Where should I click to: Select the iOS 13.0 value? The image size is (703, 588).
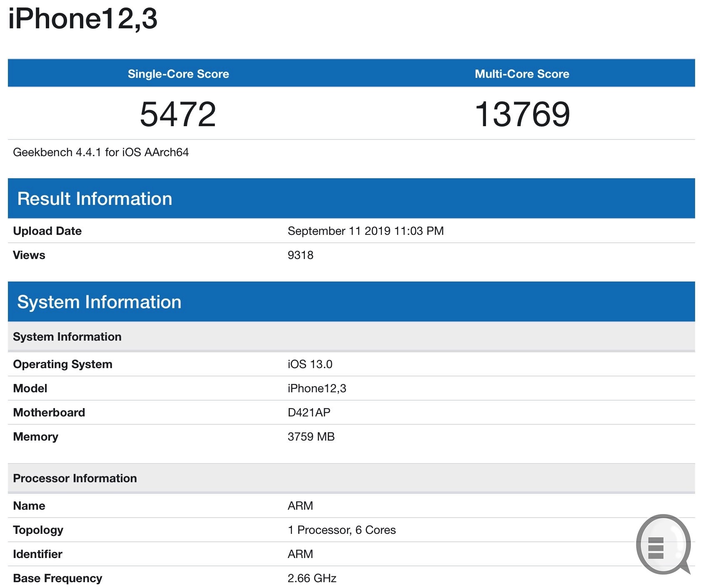(310, 364)
